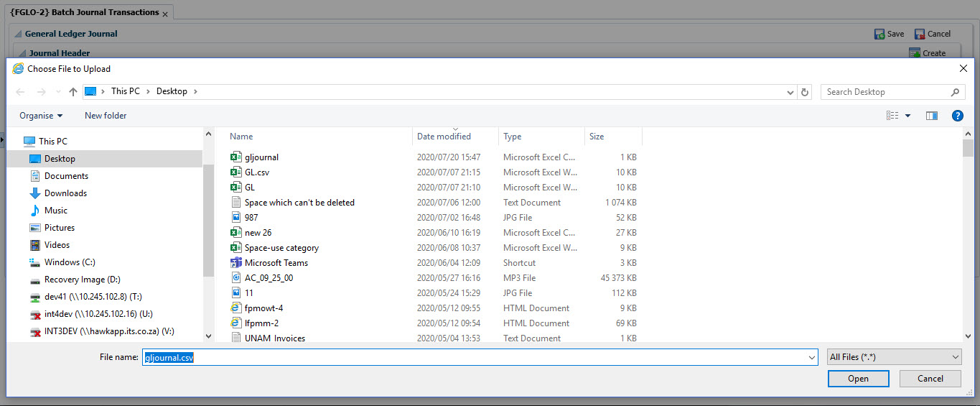
Task: Click the Save icon in General Ledger Journal
Action: (x=879, y=34)
